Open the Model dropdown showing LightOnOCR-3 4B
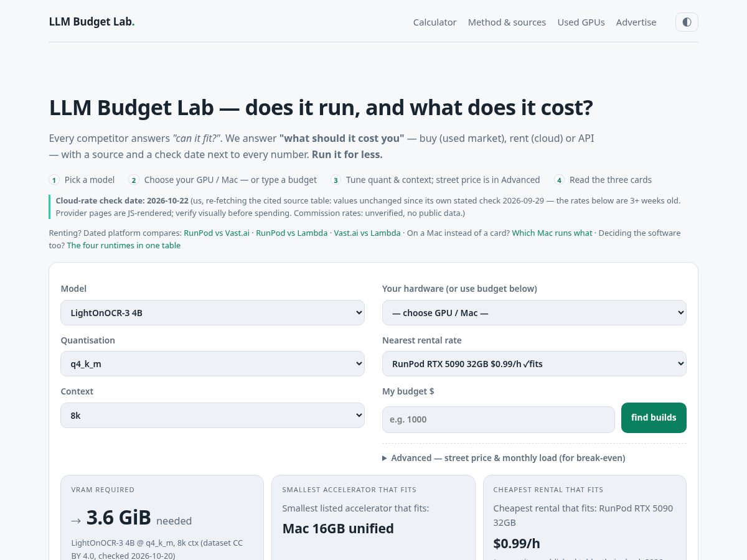This screenshot has height=560, width=747. [x=212, y=312]
